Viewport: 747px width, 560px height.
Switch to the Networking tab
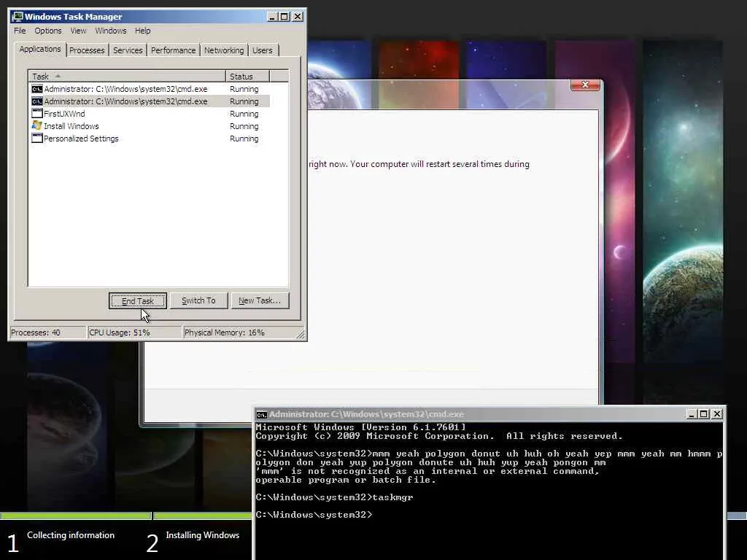224,50
